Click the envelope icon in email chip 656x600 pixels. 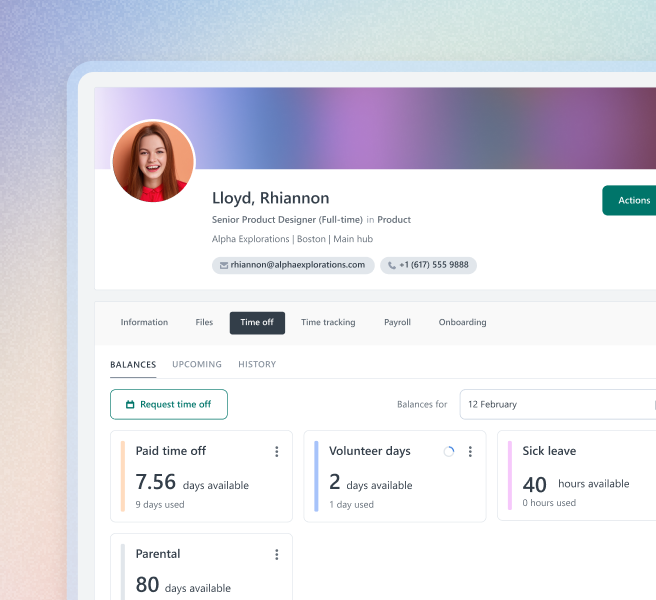pyautogui.click(x=224, y=265)
